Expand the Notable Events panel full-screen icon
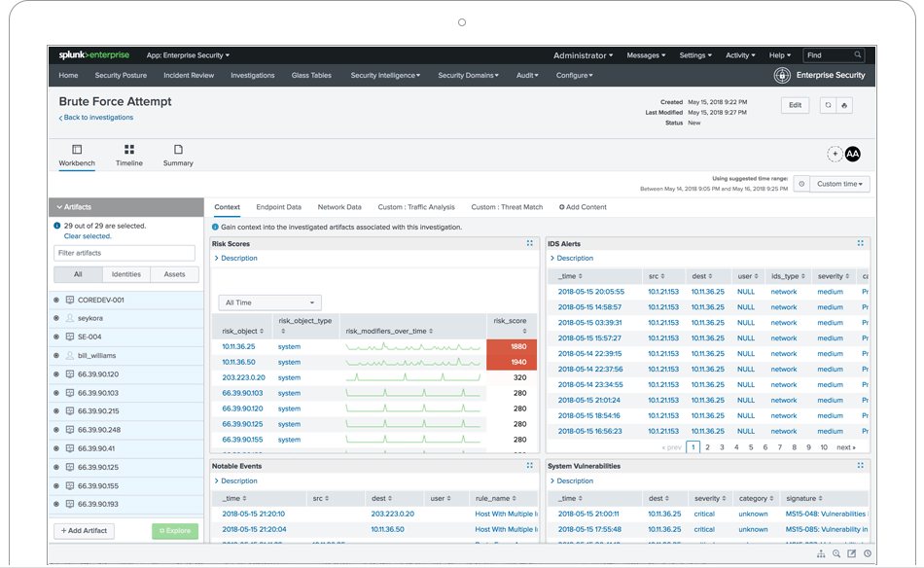The height and width of the screenshot is (568, 924). coord(530,465)
